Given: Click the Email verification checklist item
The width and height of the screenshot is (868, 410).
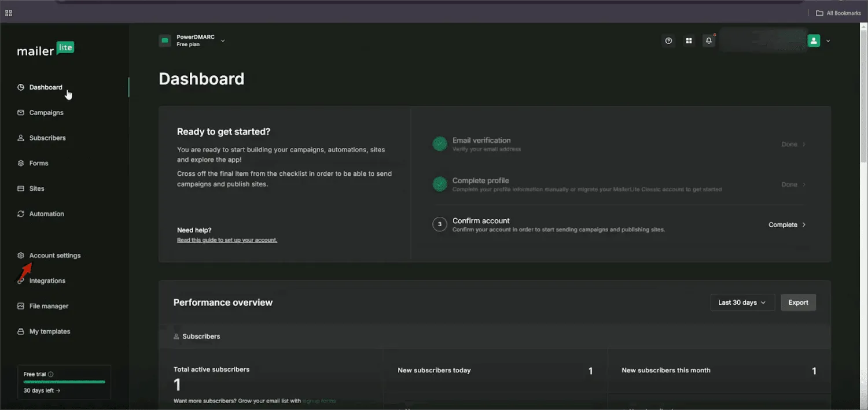Looking at the screenshot, I should pyautogui.click(x=620, y=145).
